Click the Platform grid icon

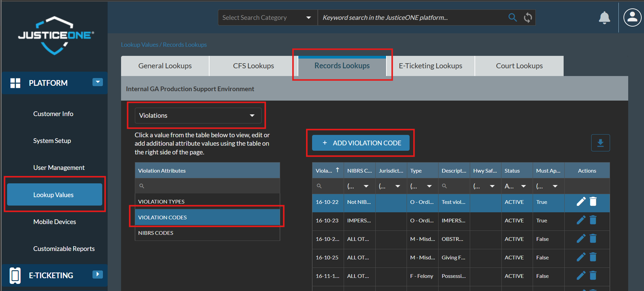coord(15,83)
